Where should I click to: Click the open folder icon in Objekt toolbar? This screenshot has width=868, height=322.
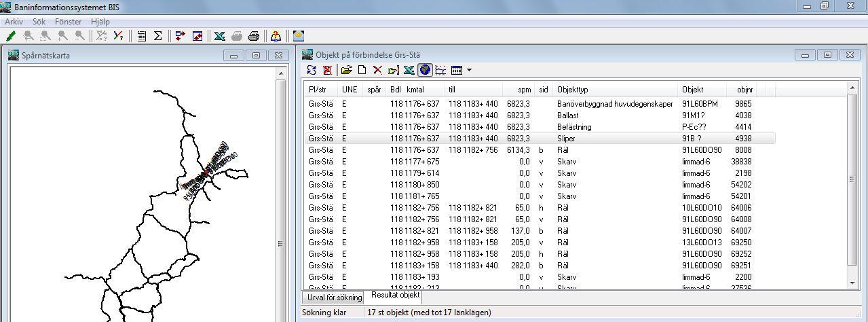[x=347, y=69]
